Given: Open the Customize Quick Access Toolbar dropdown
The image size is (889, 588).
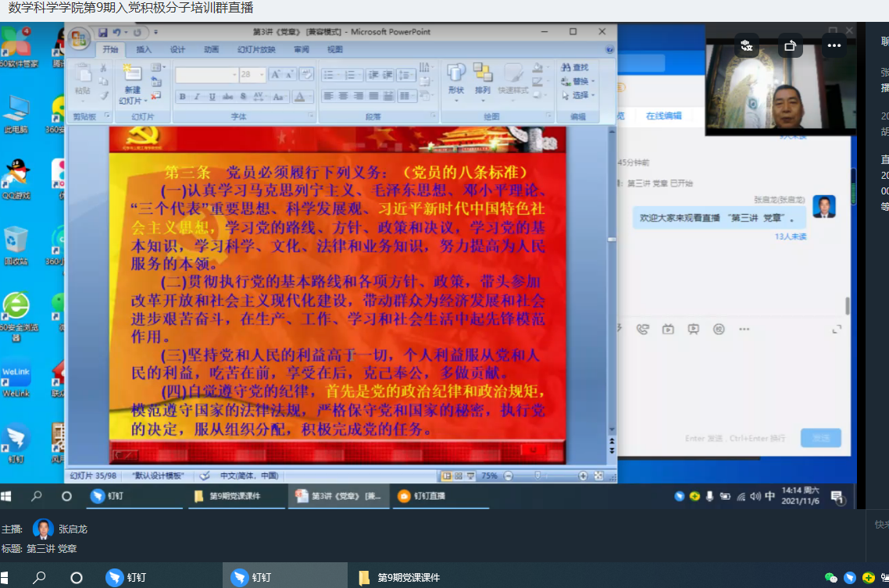Looking at the screenshot, I should pos(156,32).
